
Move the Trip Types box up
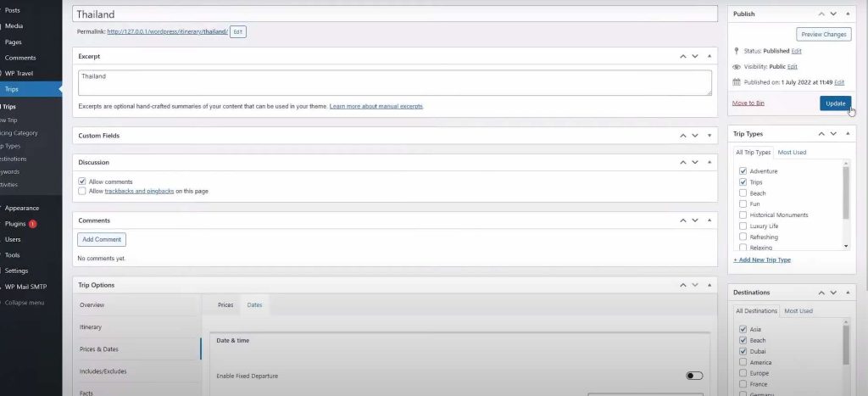(821, 134)
